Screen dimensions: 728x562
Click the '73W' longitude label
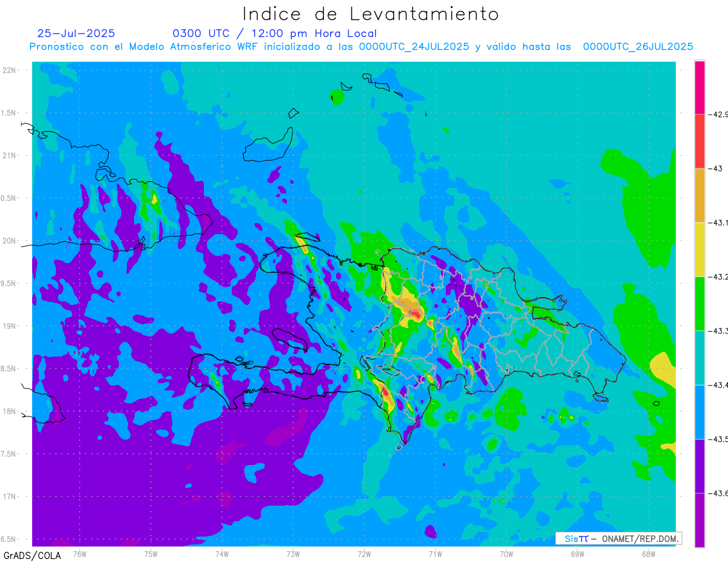293,554
